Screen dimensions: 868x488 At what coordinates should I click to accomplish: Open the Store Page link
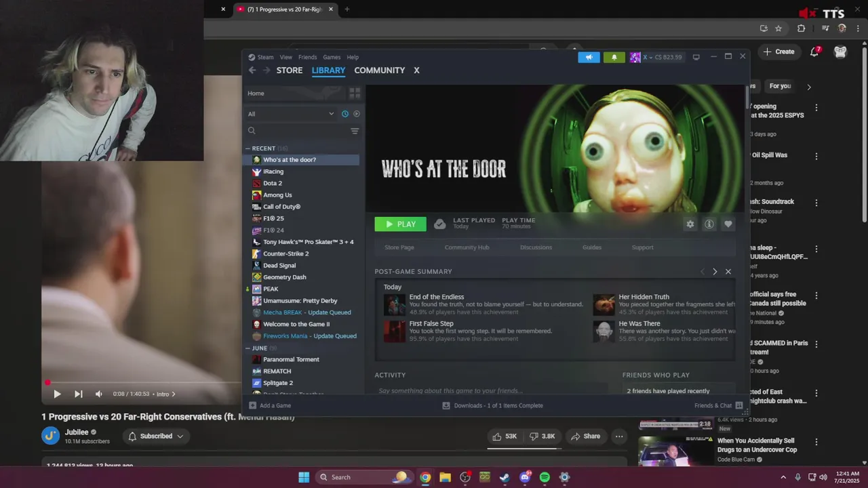399,247
